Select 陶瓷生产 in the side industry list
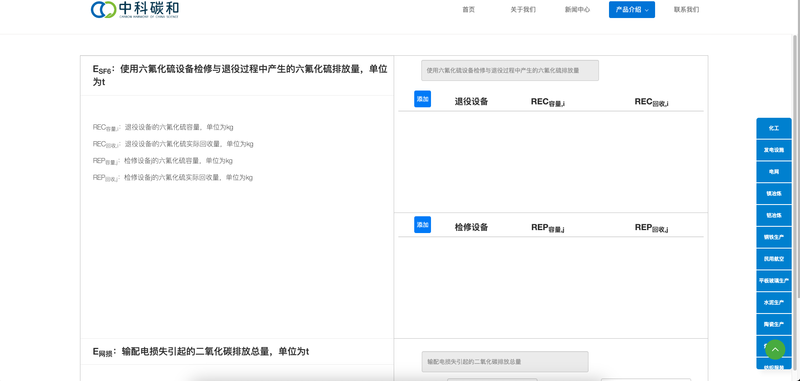This screenshot has width=800, height=381. pos(774,324)
